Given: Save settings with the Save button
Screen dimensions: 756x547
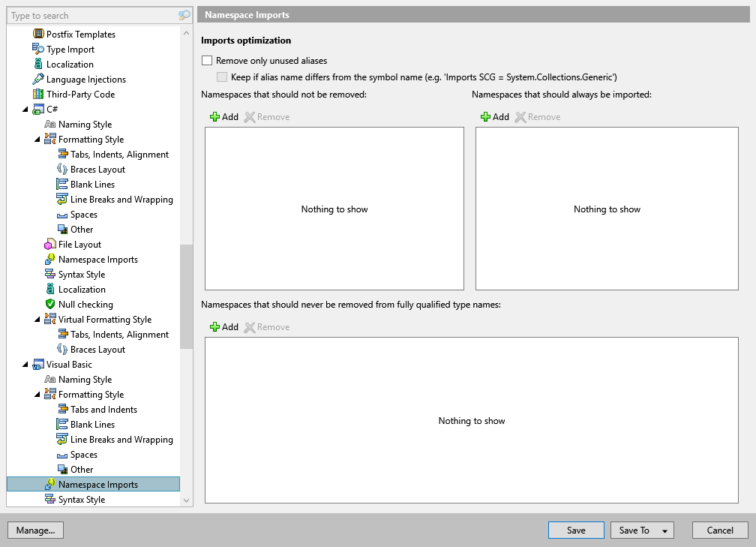Looking at the screenshot, I should click(x=576, y=530).
